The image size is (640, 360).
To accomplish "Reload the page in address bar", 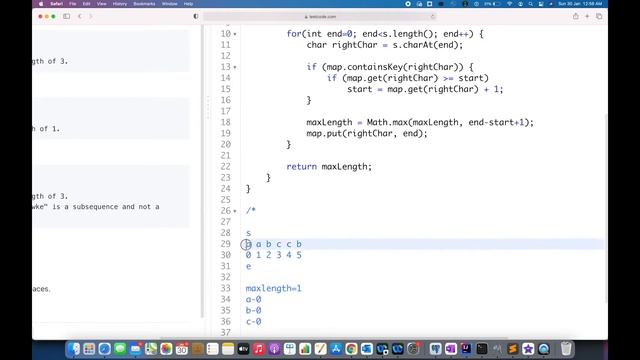I will 433,17.
